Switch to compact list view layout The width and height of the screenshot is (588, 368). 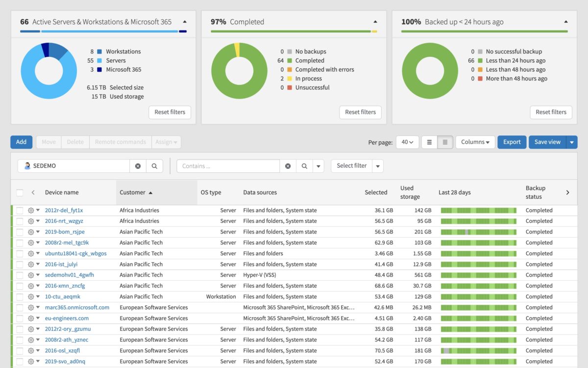pos(444,142)
